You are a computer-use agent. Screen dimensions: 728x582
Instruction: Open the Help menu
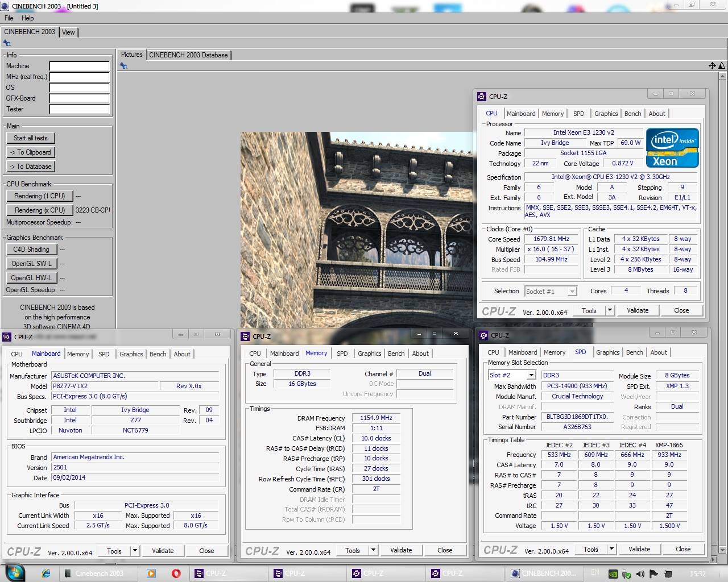[27, 18]
